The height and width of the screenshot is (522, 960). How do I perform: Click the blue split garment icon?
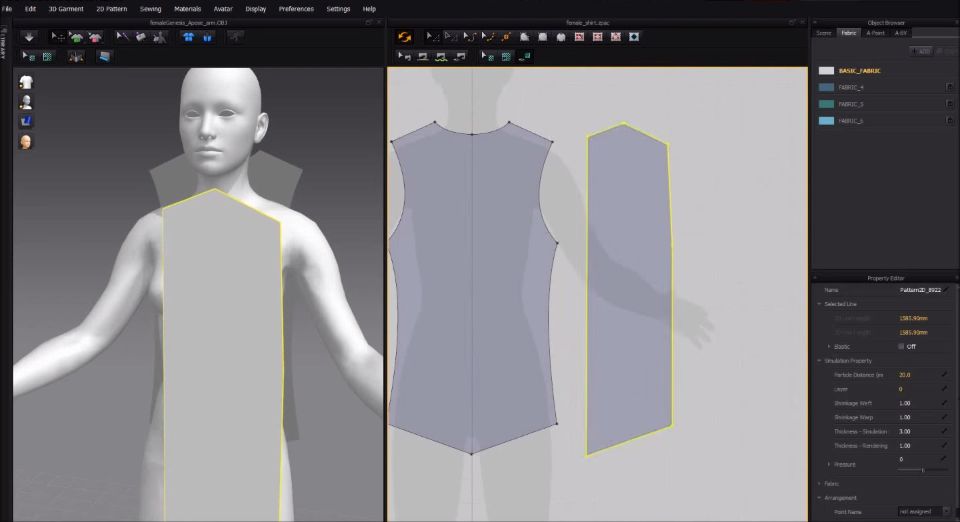208,37
